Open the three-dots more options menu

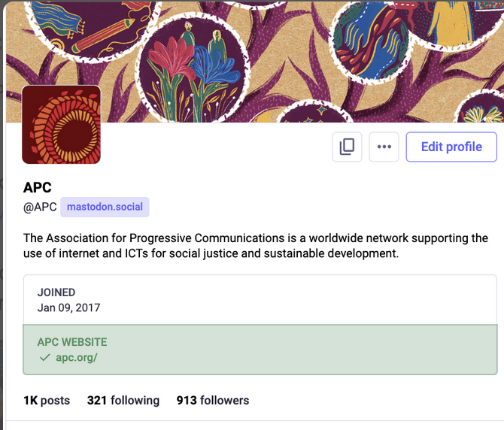point(384,147)
